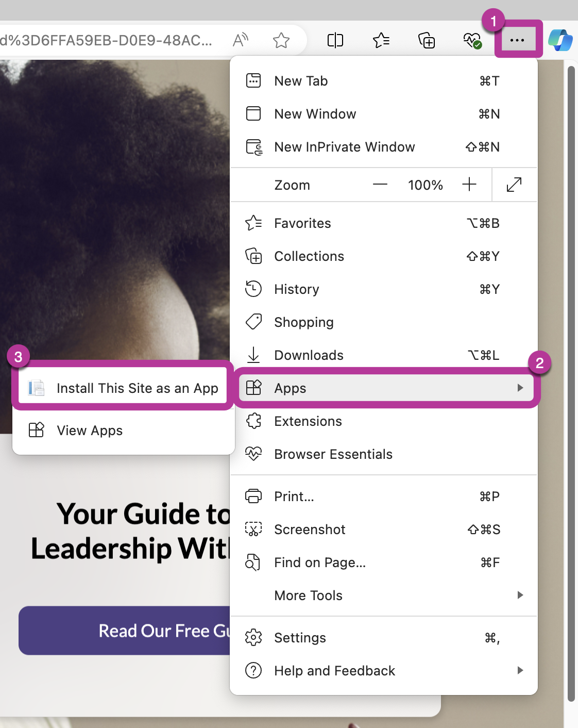Viewport: 578px width, 728px height.
Task: Toggle Split Screen toolbar icon
Action: click(335, 40)
